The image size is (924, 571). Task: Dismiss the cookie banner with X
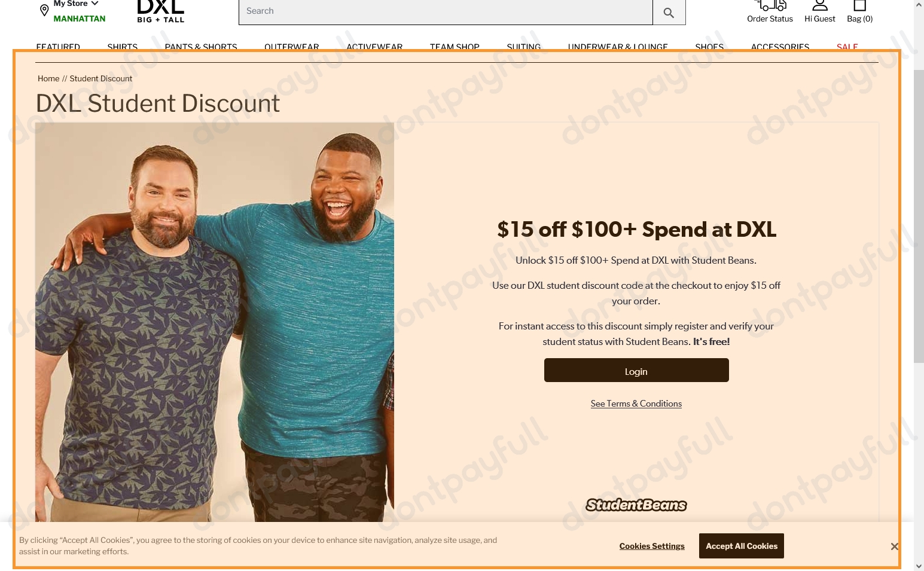click(x=894, y=546)
